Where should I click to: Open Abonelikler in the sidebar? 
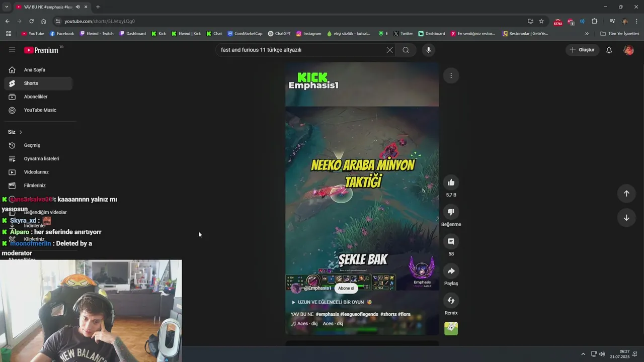[38, 97]
